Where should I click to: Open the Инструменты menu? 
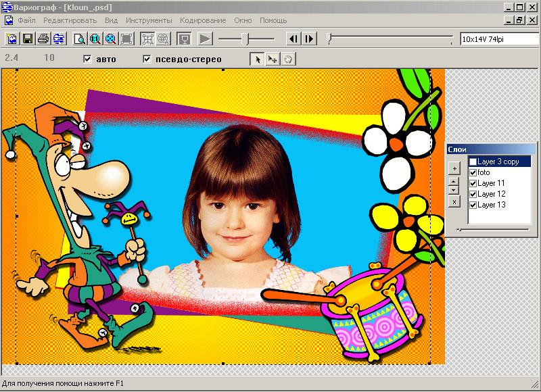pos(149,20)
